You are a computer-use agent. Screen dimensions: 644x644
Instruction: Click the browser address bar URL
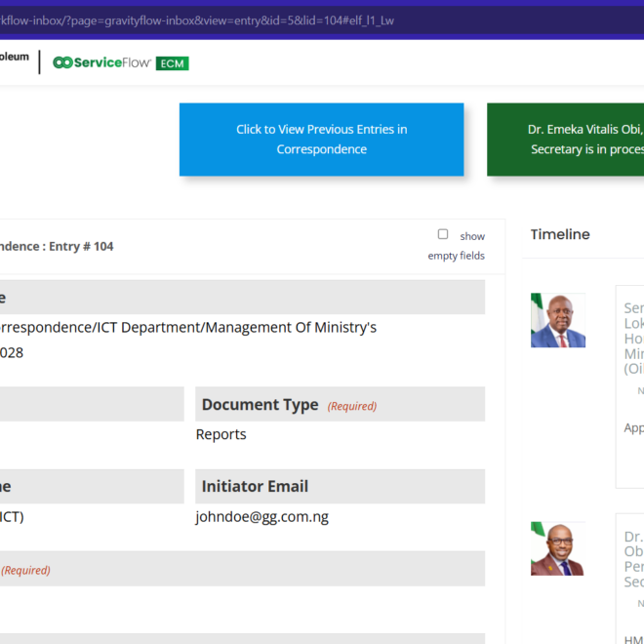pyautogui.click(x=197, y=20)
